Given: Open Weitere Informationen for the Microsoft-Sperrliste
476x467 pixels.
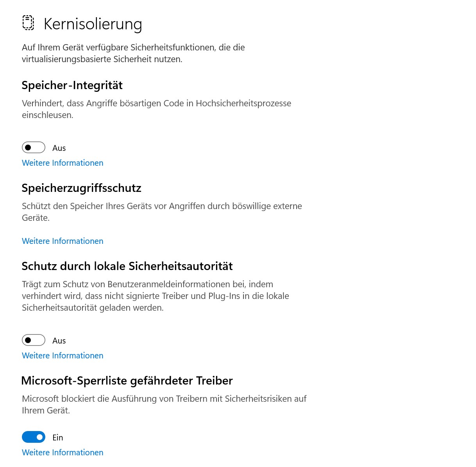Looking at the screenshot, I should pyautogui.click(x=63, y=453).
